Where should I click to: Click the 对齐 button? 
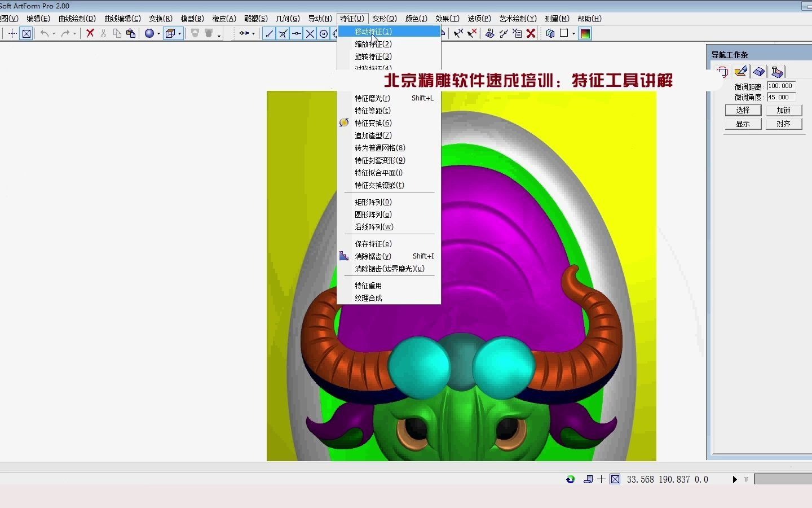coord(784,124)
